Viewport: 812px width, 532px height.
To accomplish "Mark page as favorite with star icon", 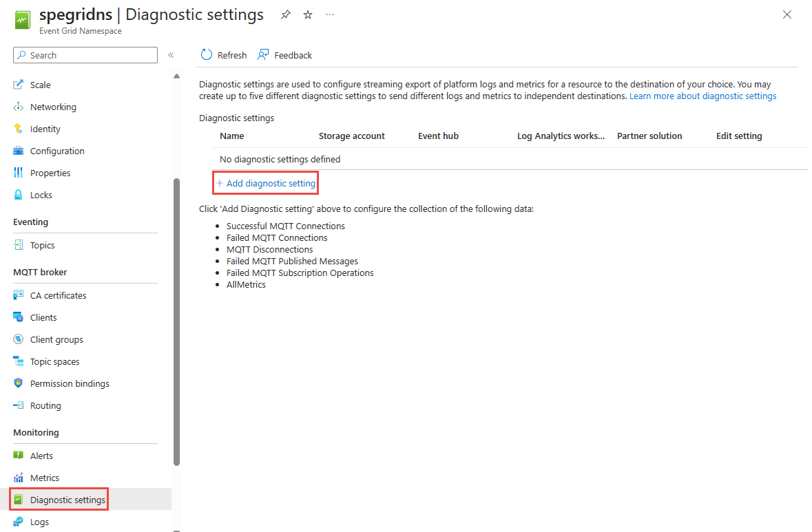I will pyautogui.click(x=308, y=15).
